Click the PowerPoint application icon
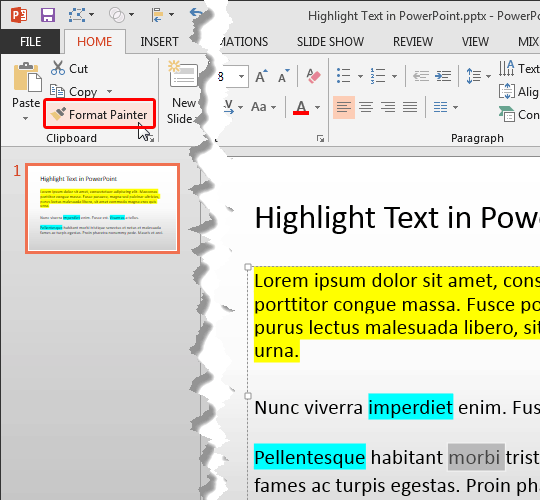Image resolution: width=540 pixels, height=500 pixels. [x=19, y=15]
